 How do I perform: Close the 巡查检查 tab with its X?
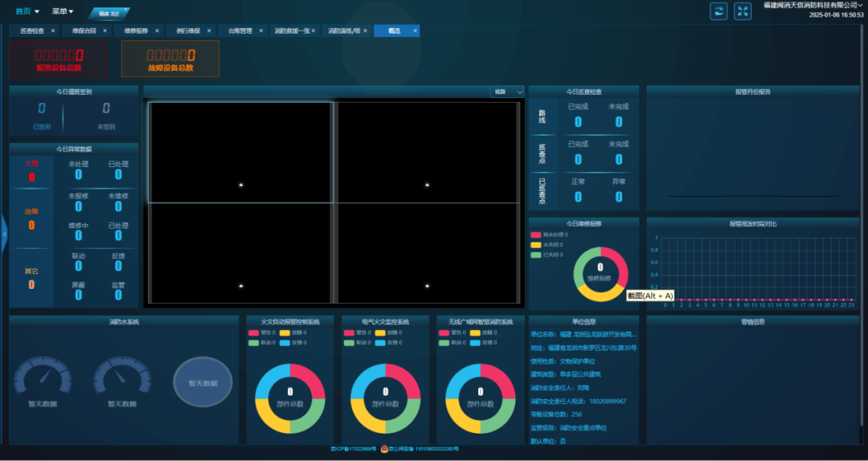[53, 31]
